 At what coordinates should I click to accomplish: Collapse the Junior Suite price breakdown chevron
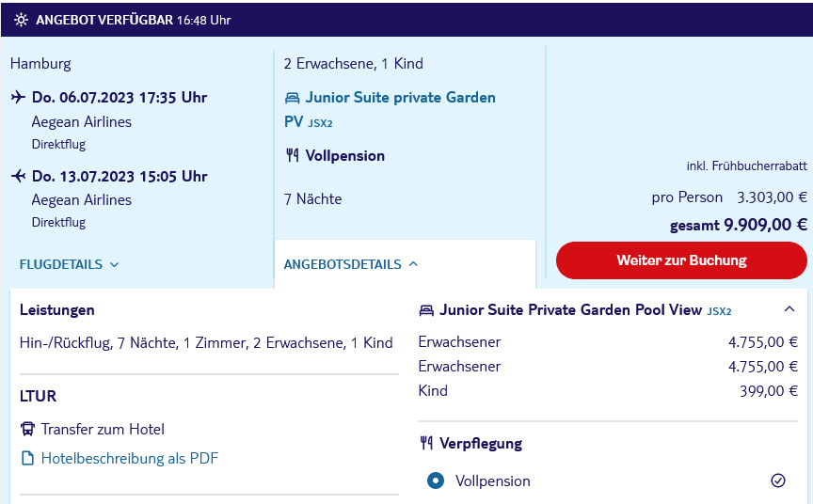(789, 309)
